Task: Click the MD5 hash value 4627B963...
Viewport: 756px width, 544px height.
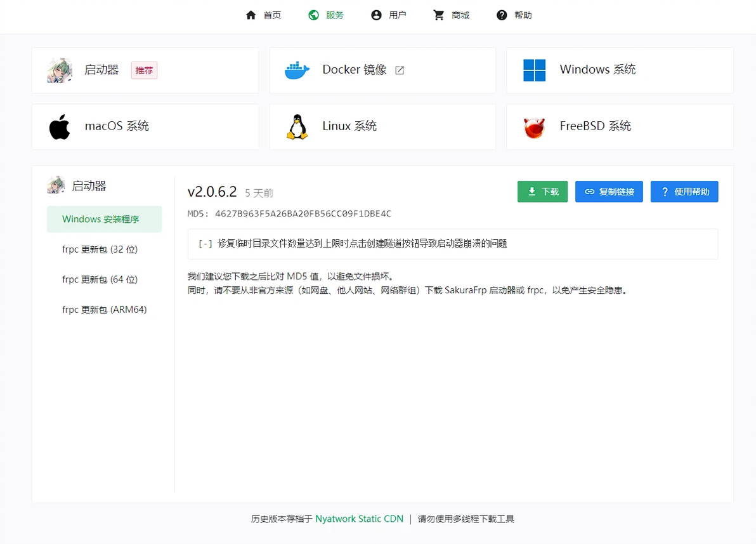Action: (303, 213)
